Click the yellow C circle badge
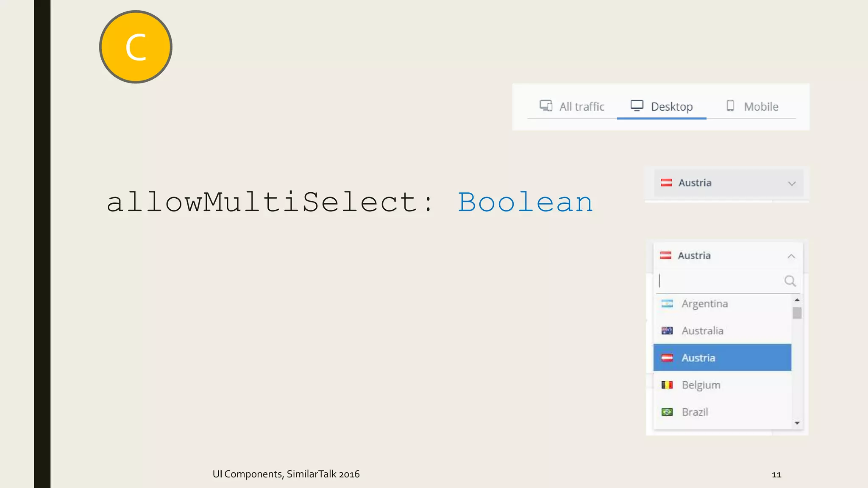Image resolution: width=868 pixels, height=488 pixels. click(x=136, y=47)
